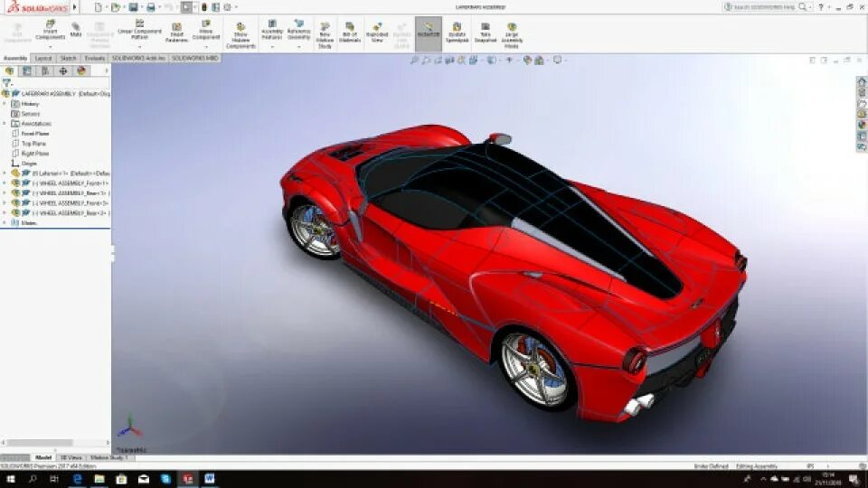The image size is (868, 488).
Task: Switch to the Layout tab
Action: tap(42, 58)
